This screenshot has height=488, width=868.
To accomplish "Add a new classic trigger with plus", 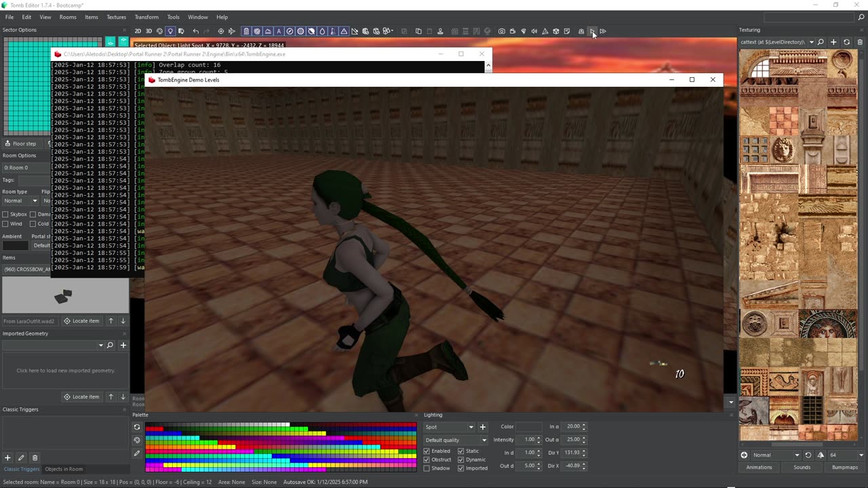I will [8, 458].
